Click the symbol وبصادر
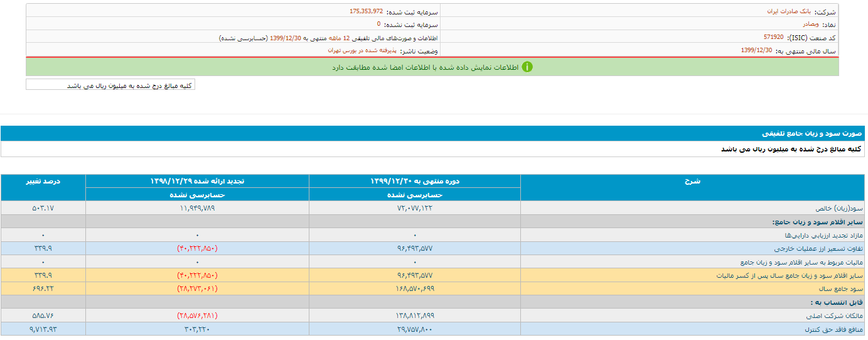 (x=813, y=24)
